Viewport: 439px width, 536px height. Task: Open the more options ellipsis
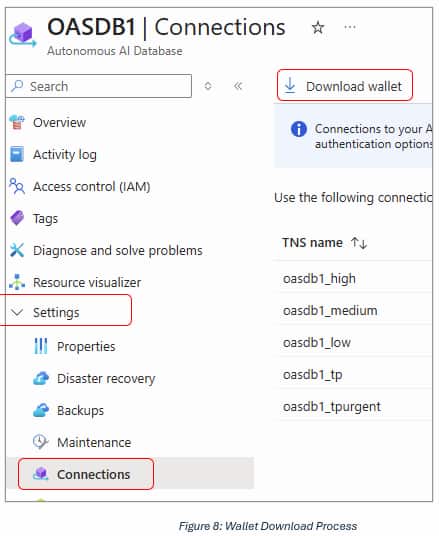point(350,27)
